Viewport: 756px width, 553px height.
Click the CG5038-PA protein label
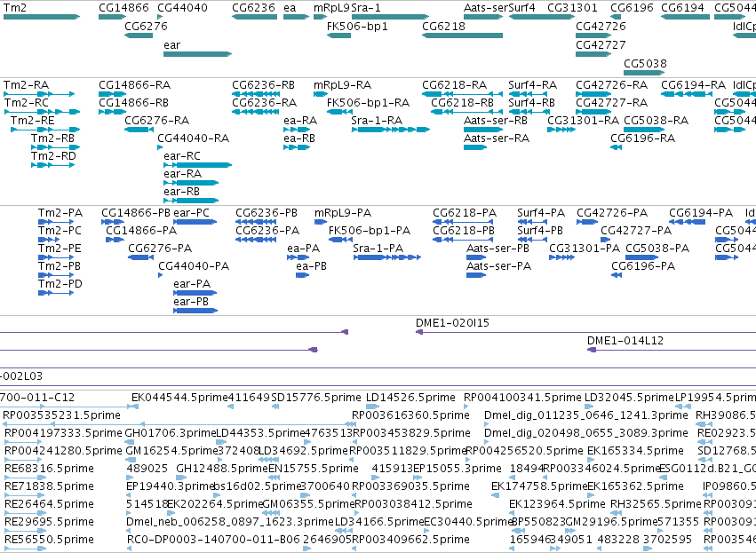click(657, 249)
